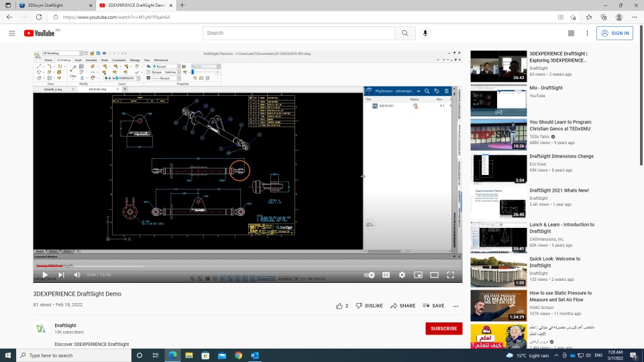Click the browser address bar URL
This screenshot has width=644, height=362.
[x=116, y=17]
